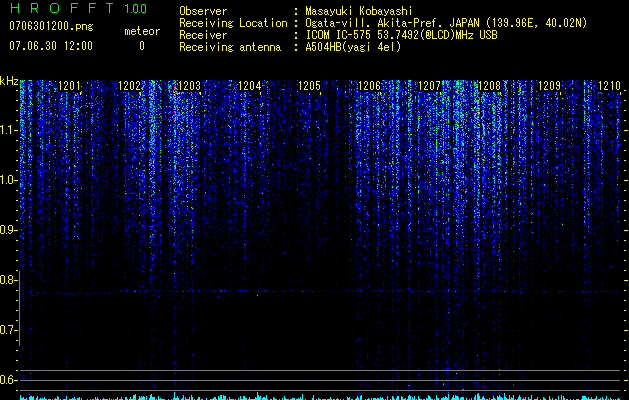Image resolution: width=629 pixels, height=400 pixels.
Task: Click the 1.0 frequency axis label
Action: tap(9, 180)
